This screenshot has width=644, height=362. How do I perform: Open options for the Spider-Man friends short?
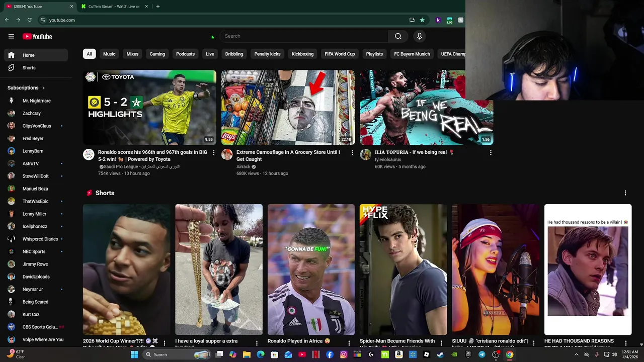pyautogui.click(x=441, y=343)
